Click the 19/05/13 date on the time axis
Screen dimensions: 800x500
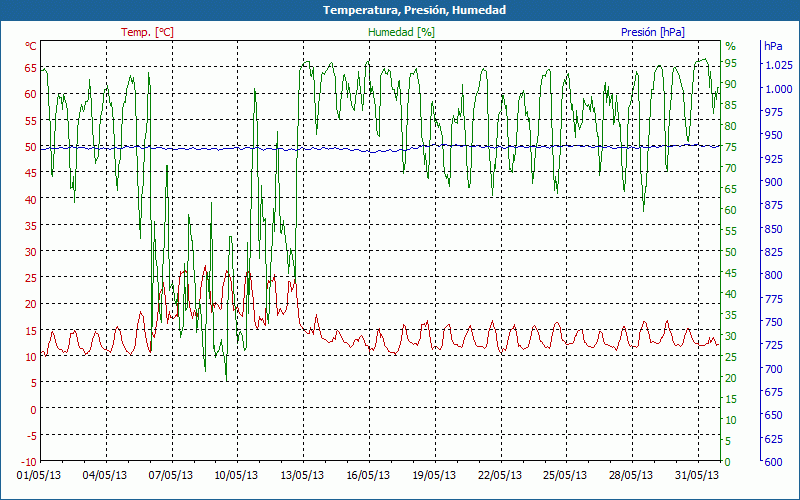(x=434, y=475)
